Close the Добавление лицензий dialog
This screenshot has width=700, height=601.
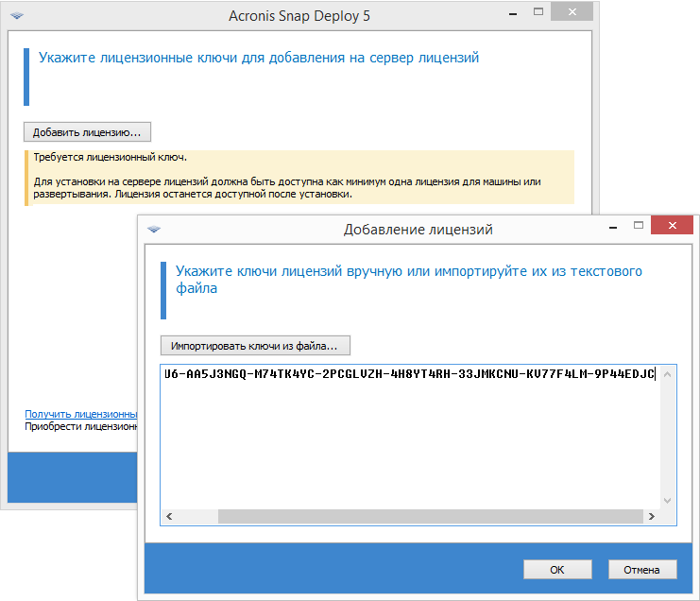coord(672,225)
